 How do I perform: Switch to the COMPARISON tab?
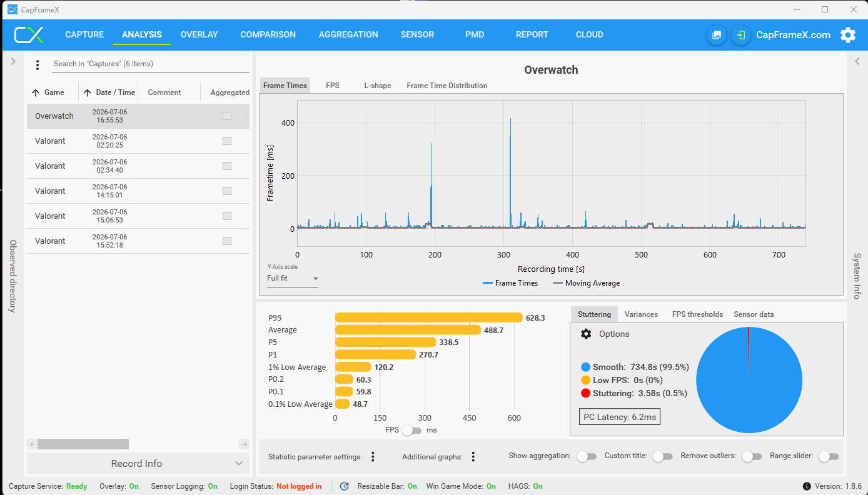pos(268,35)
